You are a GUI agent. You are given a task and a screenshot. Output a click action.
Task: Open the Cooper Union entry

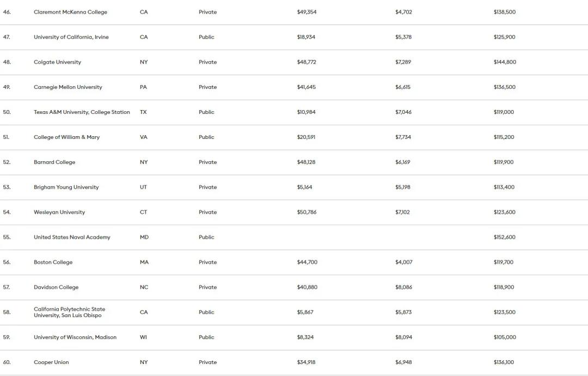51,362
